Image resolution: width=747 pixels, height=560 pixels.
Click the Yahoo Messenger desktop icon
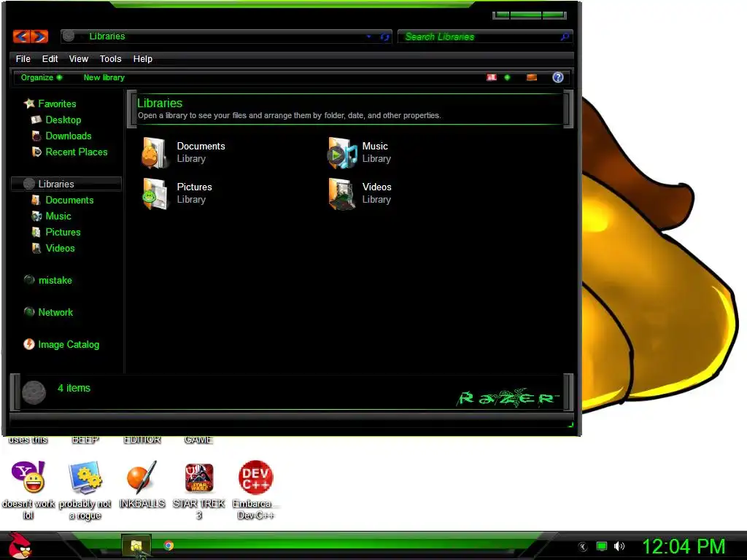28,477
